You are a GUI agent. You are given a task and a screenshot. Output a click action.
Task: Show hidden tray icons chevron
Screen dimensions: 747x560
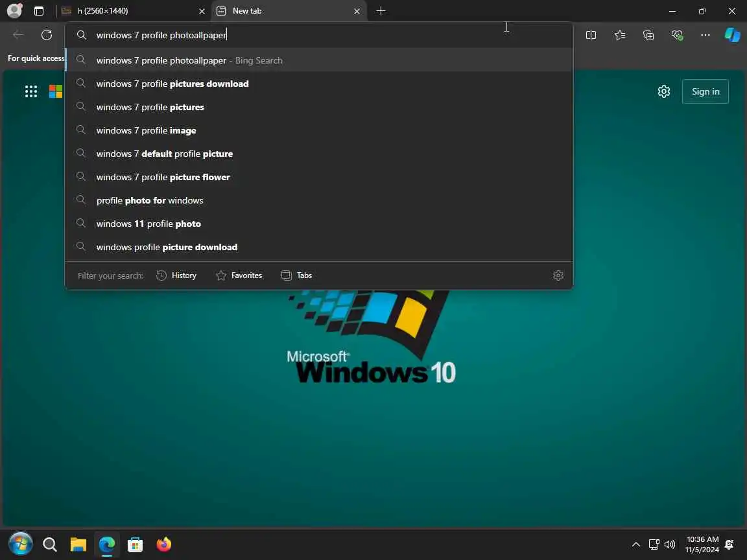point(635,544)
